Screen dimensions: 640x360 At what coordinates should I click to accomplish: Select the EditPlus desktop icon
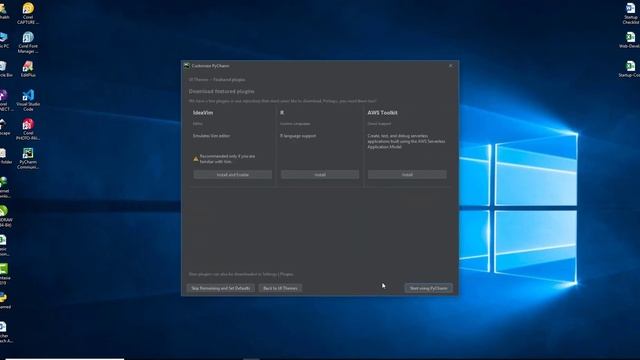pos(28,69)
